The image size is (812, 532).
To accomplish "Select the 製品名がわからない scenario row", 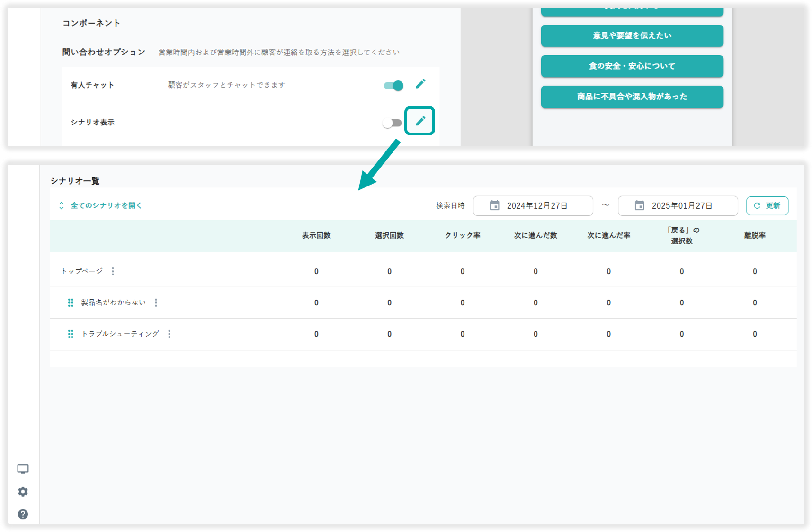I will pyautogui.click(x=423, y=302).
